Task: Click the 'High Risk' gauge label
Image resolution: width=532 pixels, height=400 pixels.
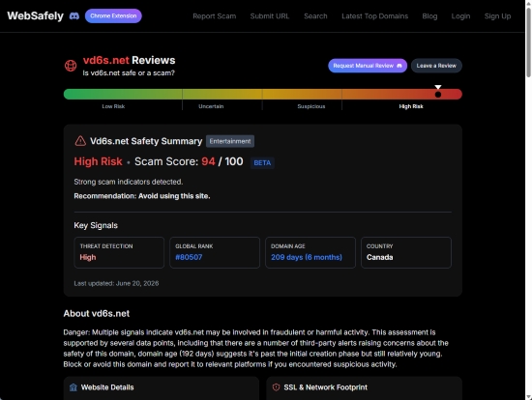Action: [411, 106]
